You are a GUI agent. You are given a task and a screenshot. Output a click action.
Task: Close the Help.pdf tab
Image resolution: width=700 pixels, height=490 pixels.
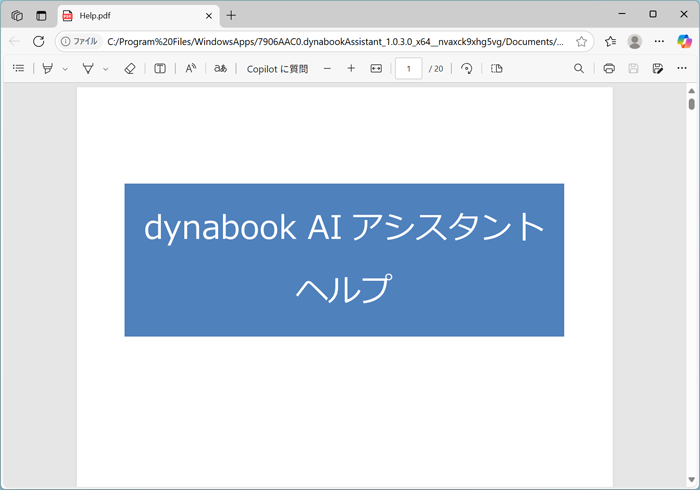coord(208,16)
